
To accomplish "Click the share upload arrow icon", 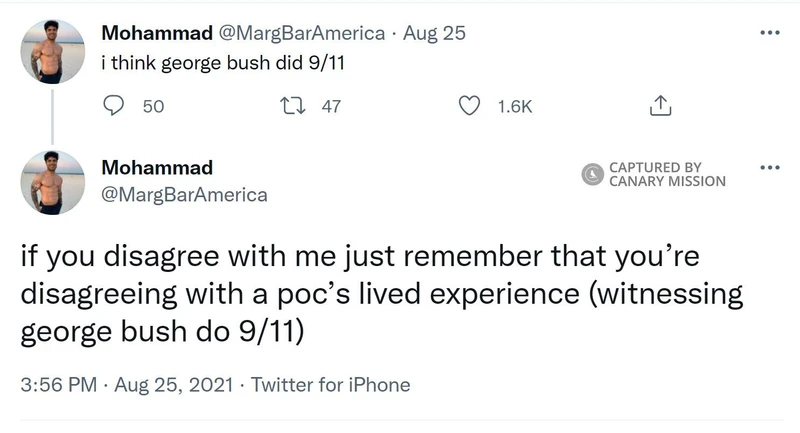I will pyautogui.click(x=659, y=105).
